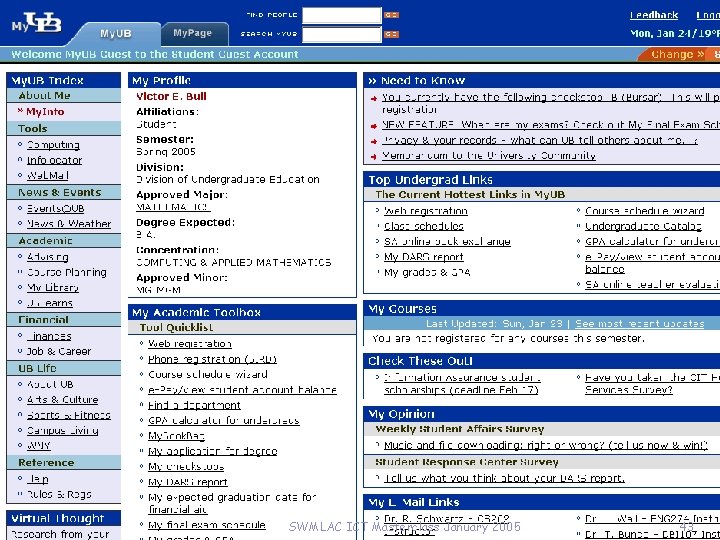Click the Find People input field

point(342,15)
